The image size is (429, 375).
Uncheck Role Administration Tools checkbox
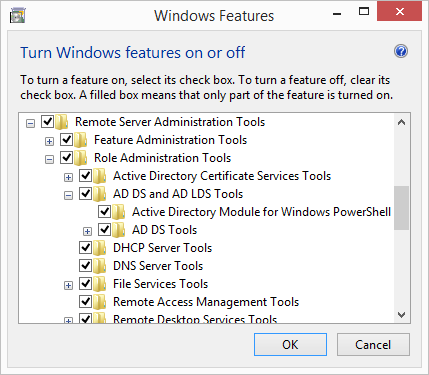coord(66,157)
